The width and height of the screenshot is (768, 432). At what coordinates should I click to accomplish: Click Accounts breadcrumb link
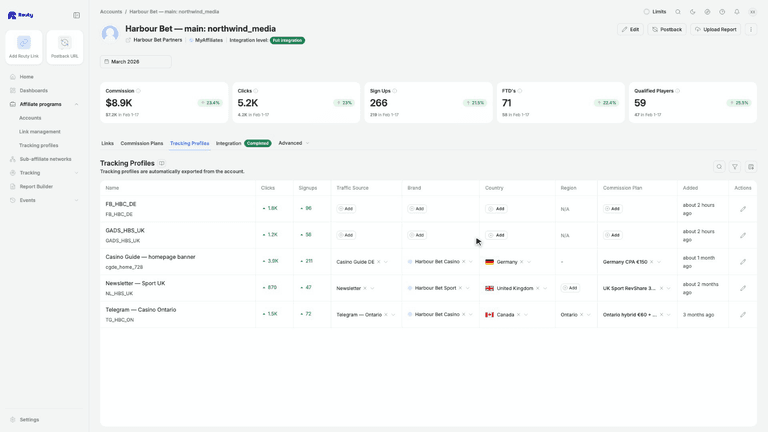111,11
